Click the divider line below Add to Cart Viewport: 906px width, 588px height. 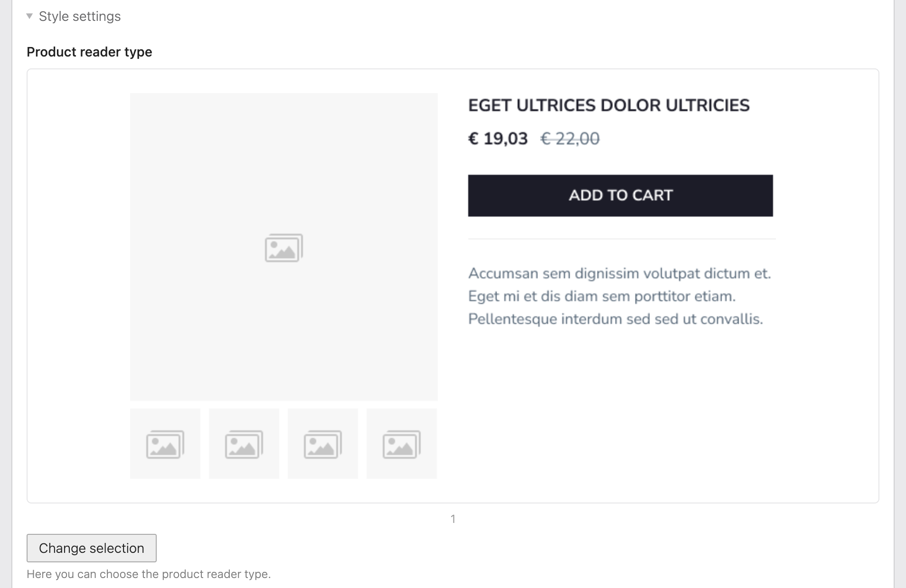click(x=622, y=239)
